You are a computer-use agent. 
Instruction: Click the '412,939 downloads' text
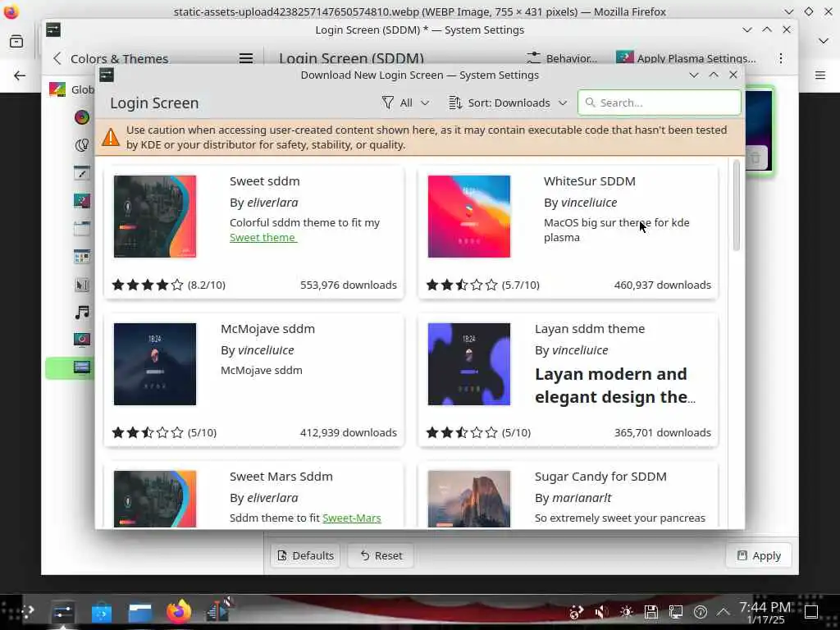click(x=348, y=432)
